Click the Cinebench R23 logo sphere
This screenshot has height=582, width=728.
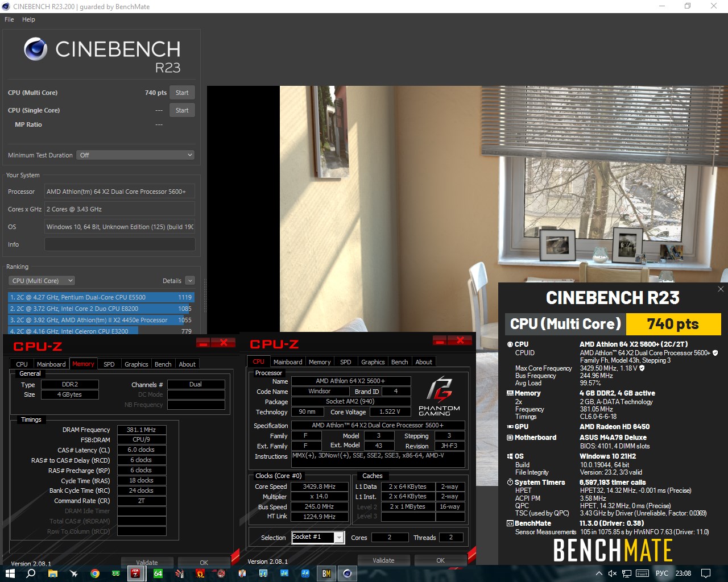pyautogui.click(x=36, y=49)
